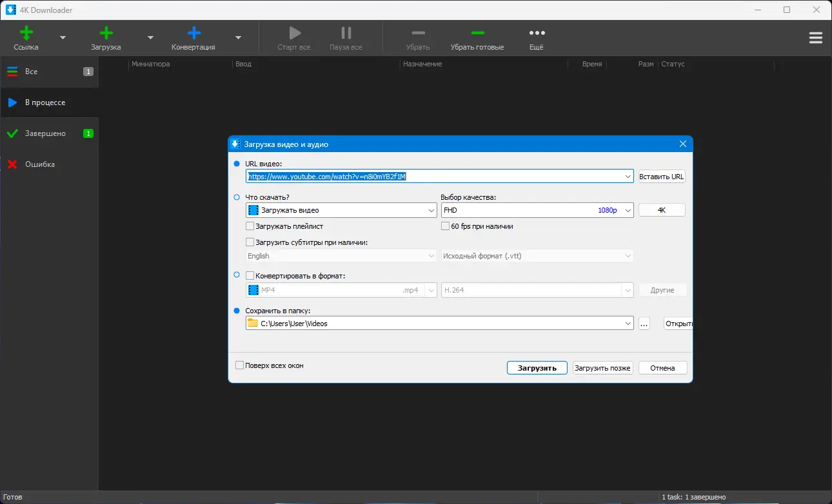This screenshot has width=832, height=504.
Task: Tick the 60 fps при наличии checkbox
Action: (446, 226)
